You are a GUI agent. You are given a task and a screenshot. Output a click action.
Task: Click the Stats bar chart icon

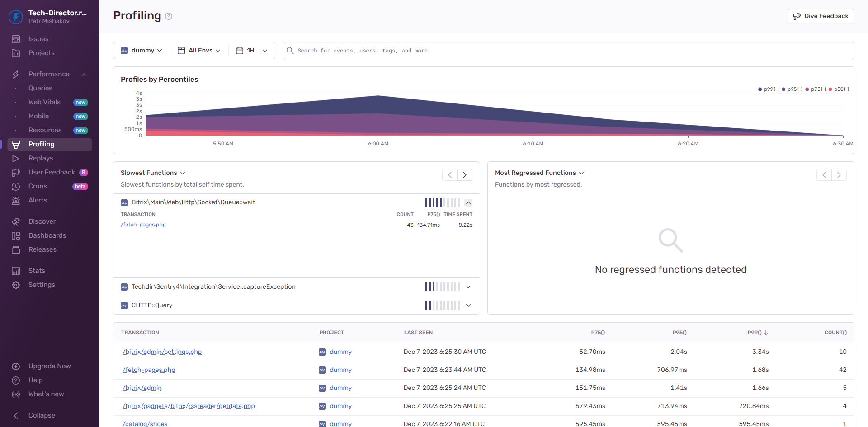(16, 271)
